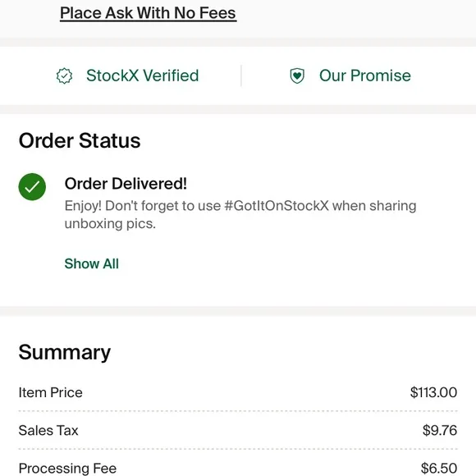Viewport: 476px width, 476px height.
Task: Open the Our Promise text label
Action: click(x=365, y=76)
